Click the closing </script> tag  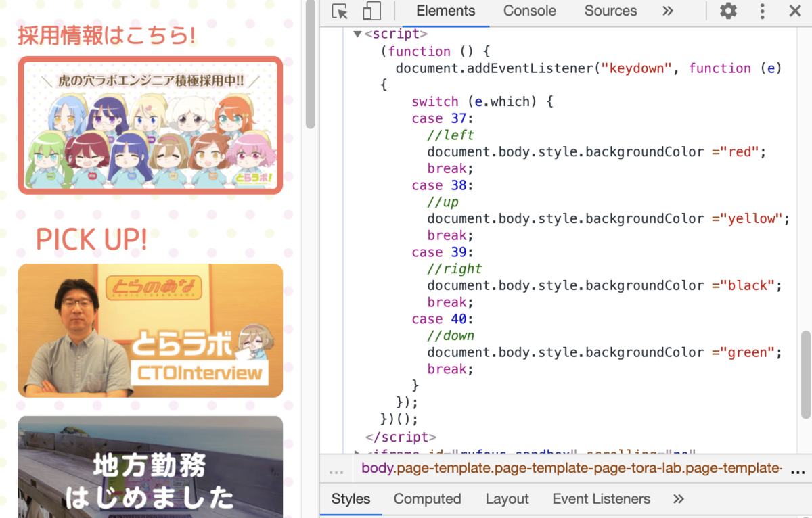click(401, 437)
